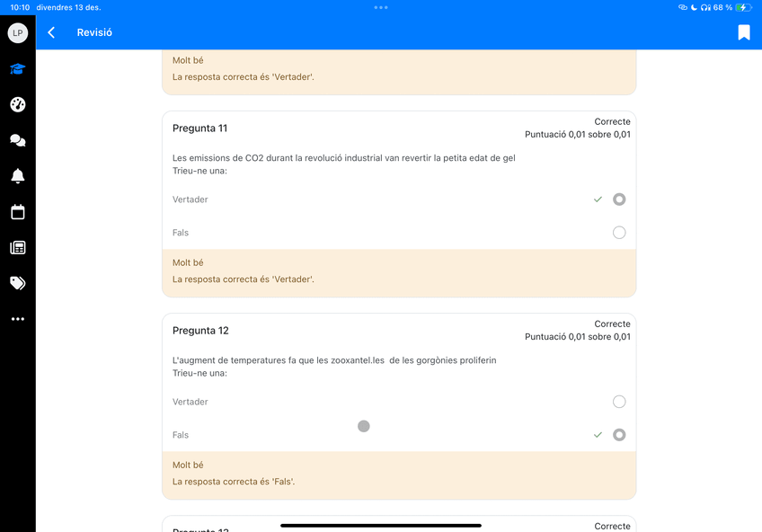762x532 pixels.
Task: Open the dashboard gauge icon
Action: tap(17, 104)
